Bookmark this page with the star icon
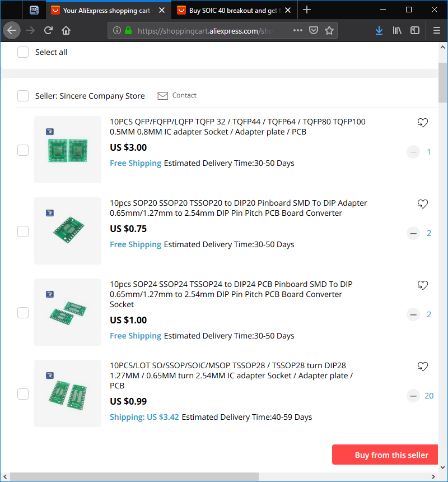Image resolution: width=448 pixels, height=482 pixels. tap(329, 30)
